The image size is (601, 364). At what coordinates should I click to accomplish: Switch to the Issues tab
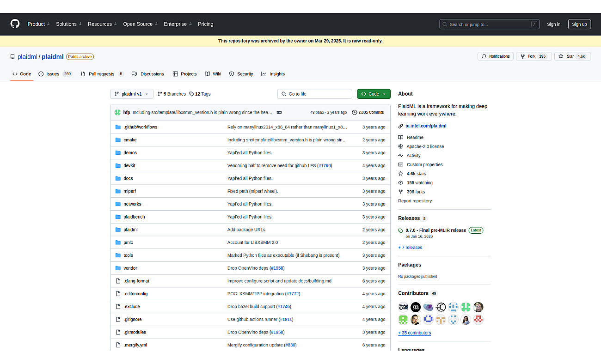(55, 74)
